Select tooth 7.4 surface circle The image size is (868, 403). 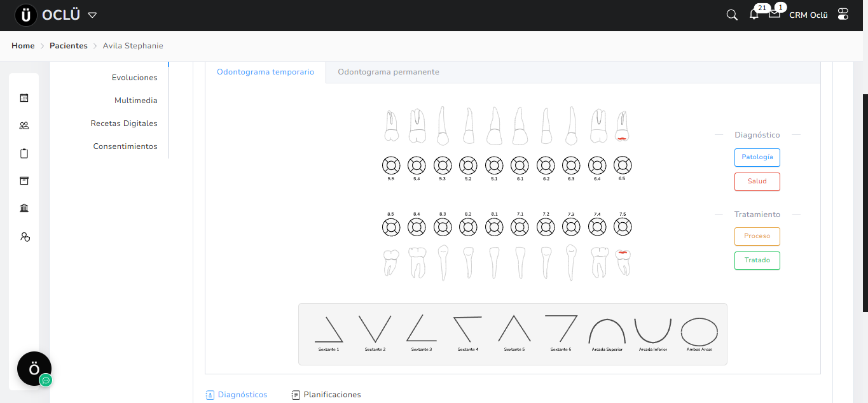click(x=597, y=227)
